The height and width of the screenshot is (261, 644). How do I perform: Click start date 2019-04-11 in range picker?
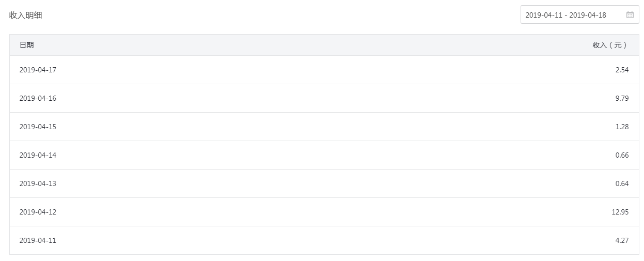543,15
